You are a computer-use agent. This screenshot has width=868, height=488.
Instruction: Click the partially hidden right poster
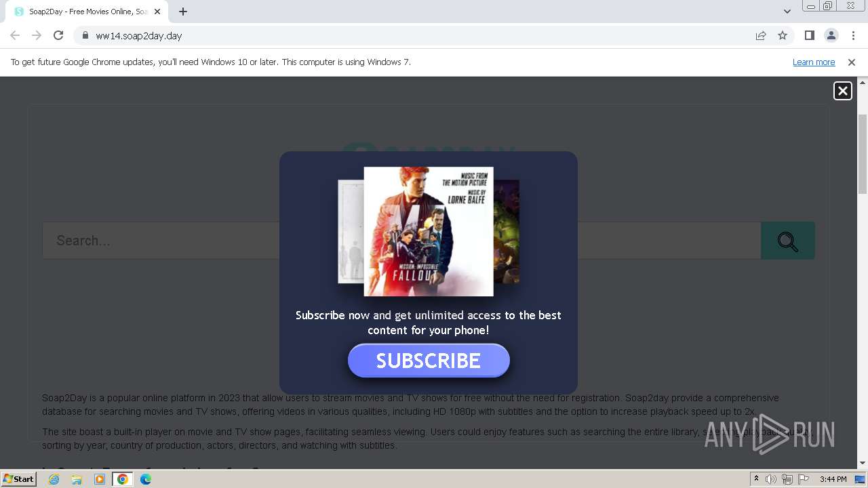507,232
